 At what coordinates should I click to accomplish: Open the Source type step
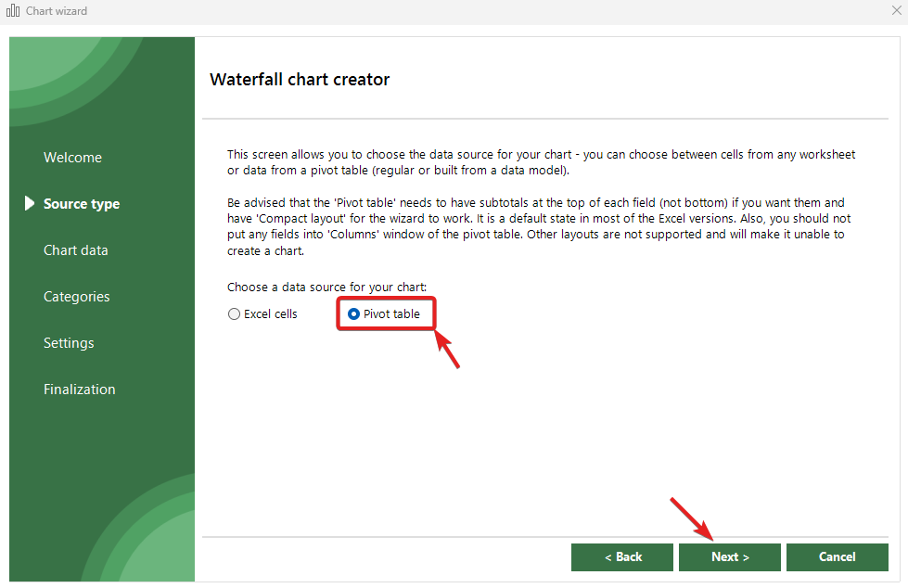pos(82,204)
